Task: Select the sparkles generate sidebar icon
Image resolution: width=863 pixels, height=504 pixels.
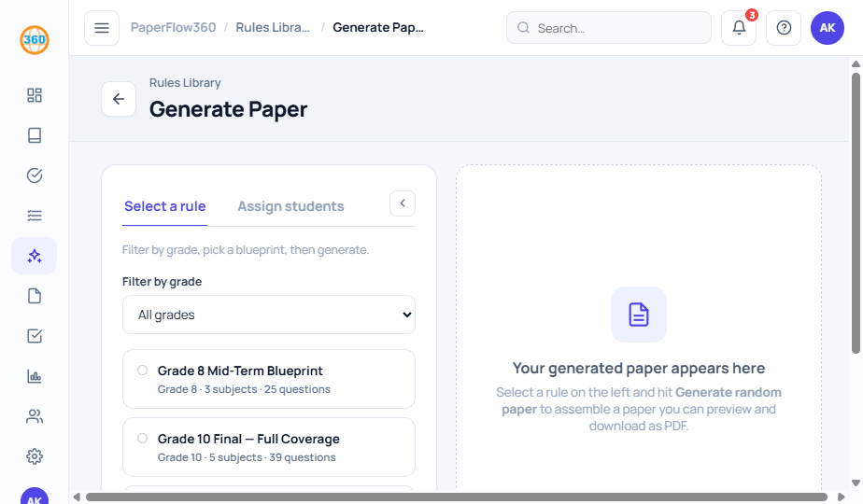Action: coord(35,256)
